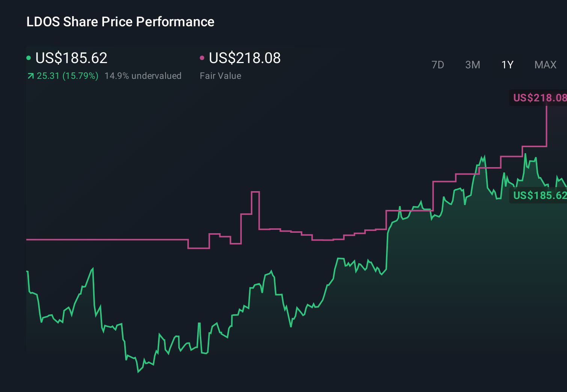Select the MAX time range
This screenshot has height=392, width=567.
[x=545, y=65]
